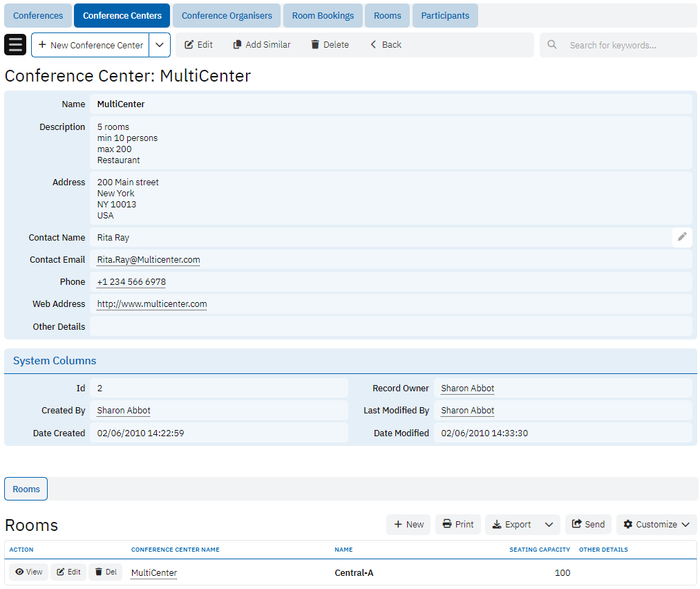Open the Rita.Ray@Multicenter.com email link
The height and width of the screenshot is (589, 700).
coord(149,260)
